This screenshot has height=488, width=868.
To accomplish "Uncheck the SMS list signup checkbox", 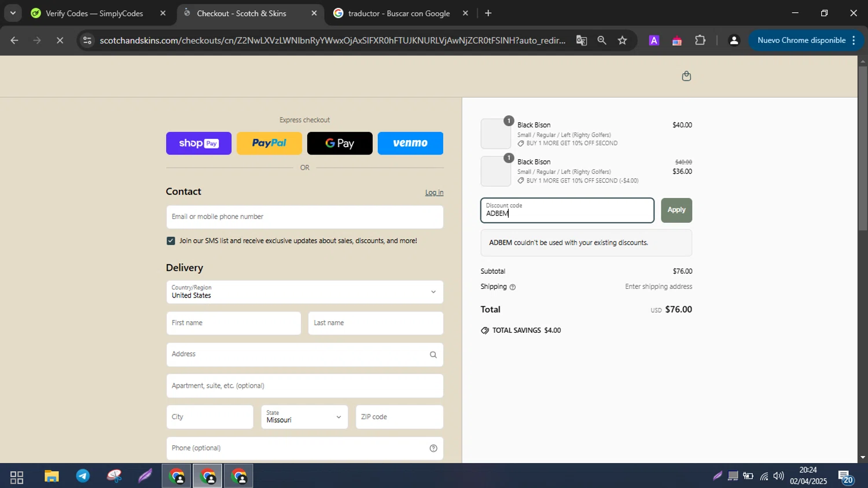I will [171, 241].
